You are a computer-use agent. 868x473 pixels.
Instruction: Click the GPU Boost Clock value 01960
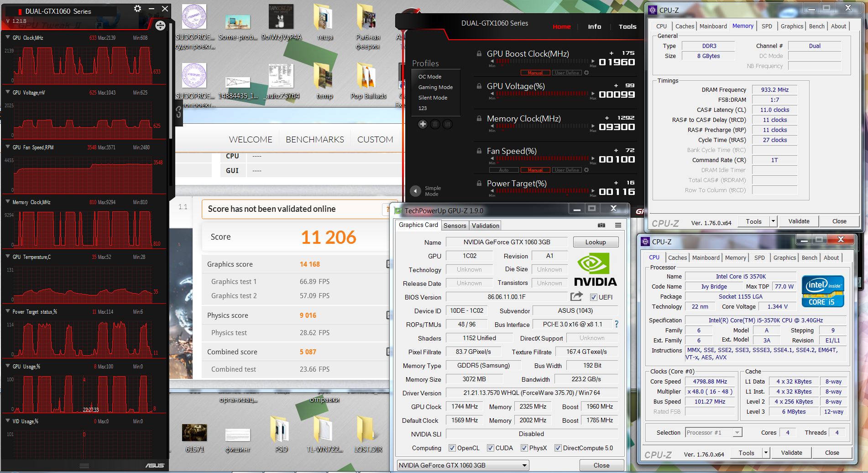point(617,62)
